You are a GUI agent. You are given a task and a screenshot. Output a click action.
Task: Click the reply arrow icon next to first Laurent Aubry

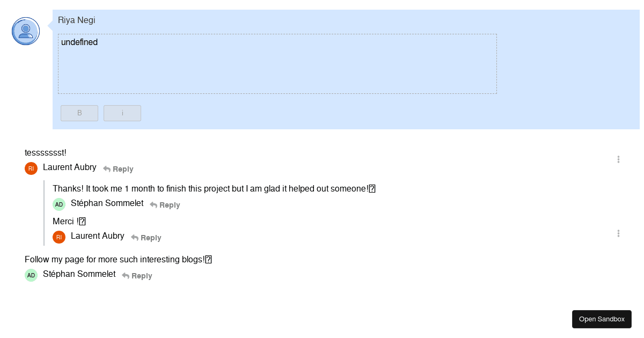click(107, 169)
